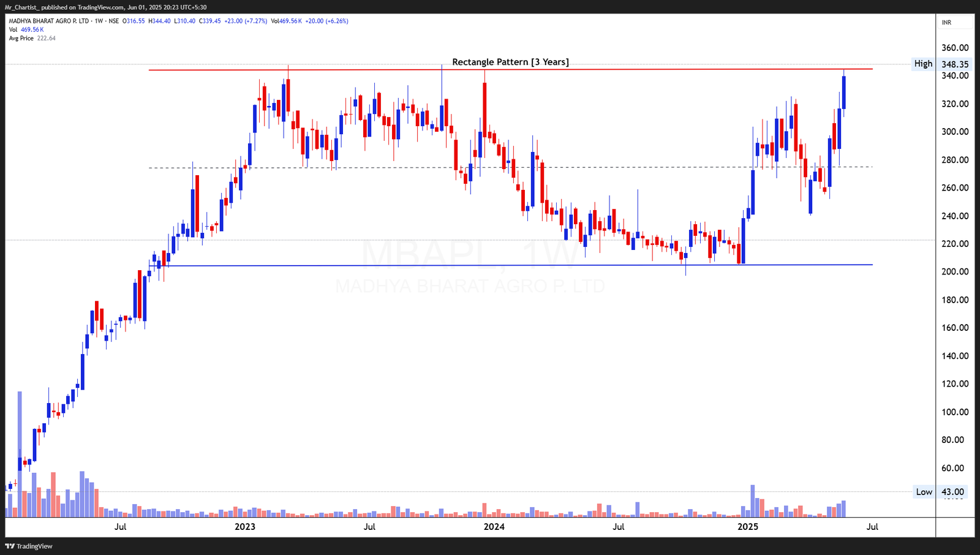
Task: Click the Rectangle Pattern [3 Years] text label
Action: (x=510, y=62)
